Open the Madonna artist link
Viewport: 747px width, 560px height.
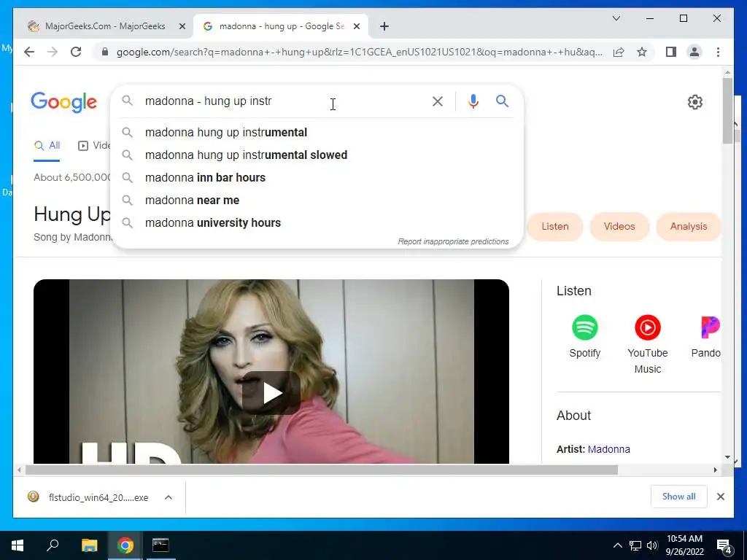tap(609, 449)
